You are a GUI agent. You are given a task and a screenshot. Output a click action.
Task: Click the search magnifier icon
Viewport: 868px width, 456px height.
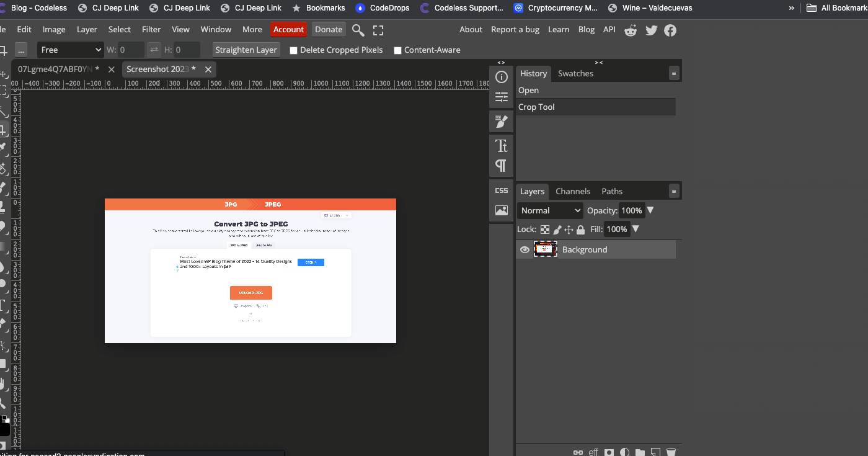point(358,30)
